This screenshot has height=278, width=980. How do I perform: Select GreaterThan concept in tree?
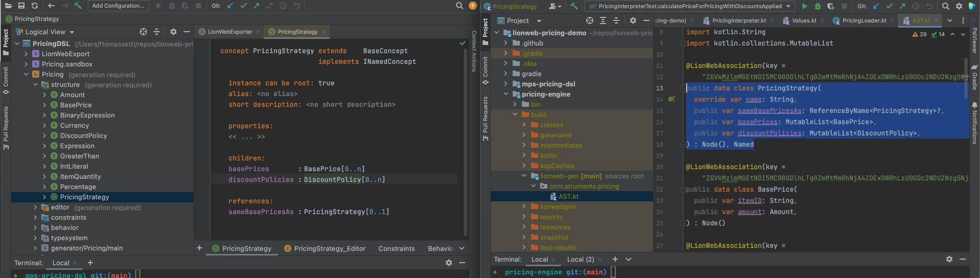tap(79, 156)
